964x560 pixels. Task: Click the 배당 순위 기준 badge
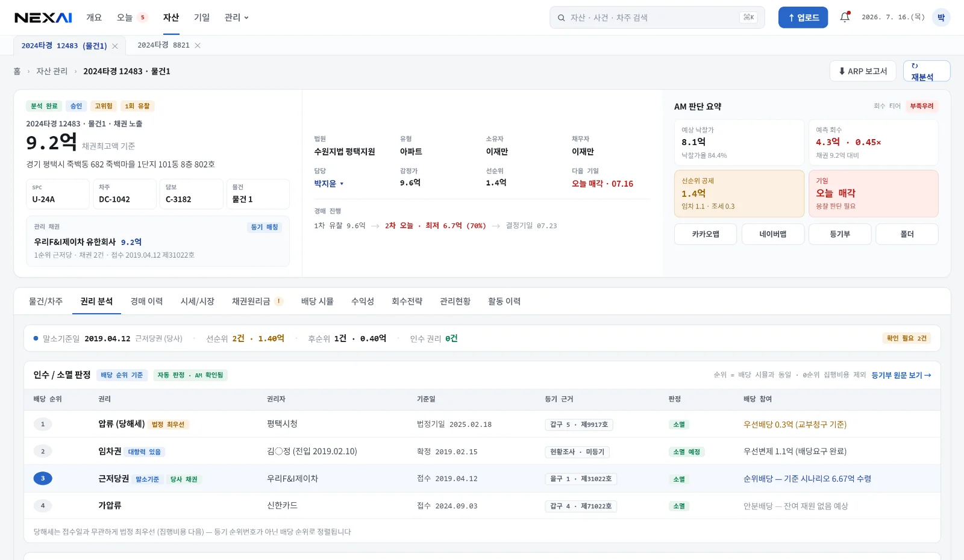(x=122, y=375)
